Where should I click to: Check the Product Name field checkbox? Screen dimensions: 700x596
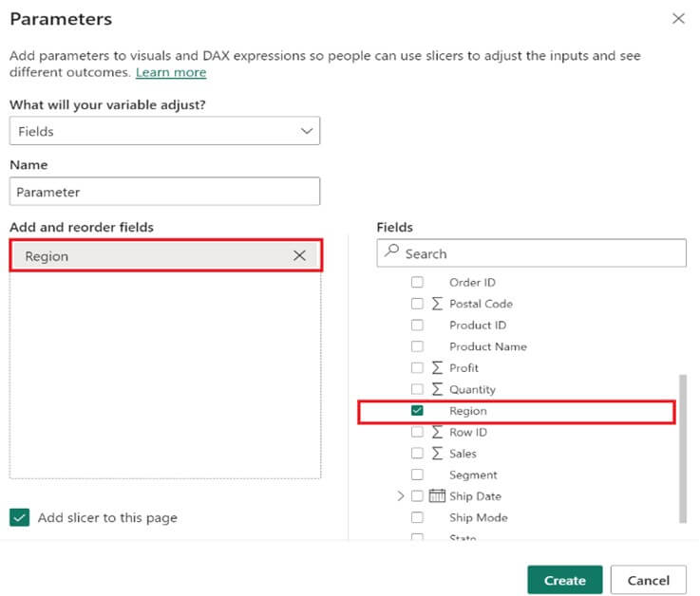pos(417,346)
